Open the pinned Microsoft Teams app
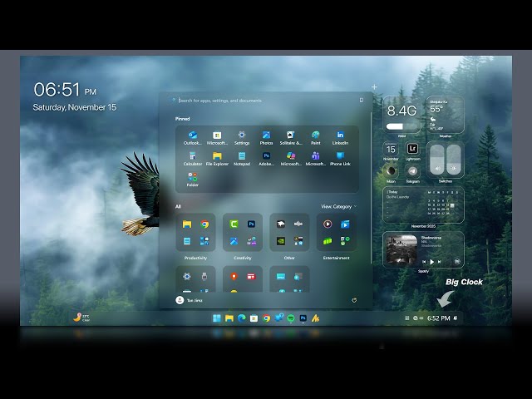The height and width of the screenshot is (399, 532). [x=316, y=159]
